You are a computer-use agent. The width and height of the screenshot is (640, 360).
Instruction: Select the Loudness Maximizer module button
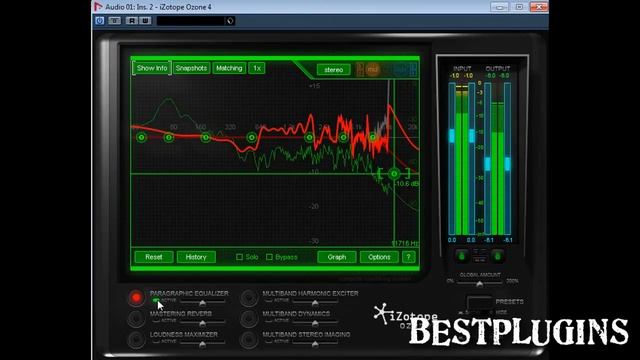(136, 339)
